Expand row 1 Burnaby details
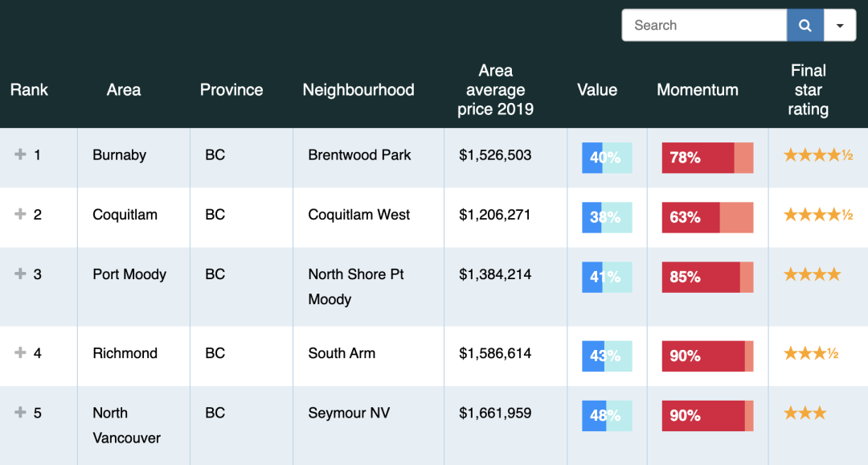The height and width of the screenshot is (465, 868). point(20,154)
